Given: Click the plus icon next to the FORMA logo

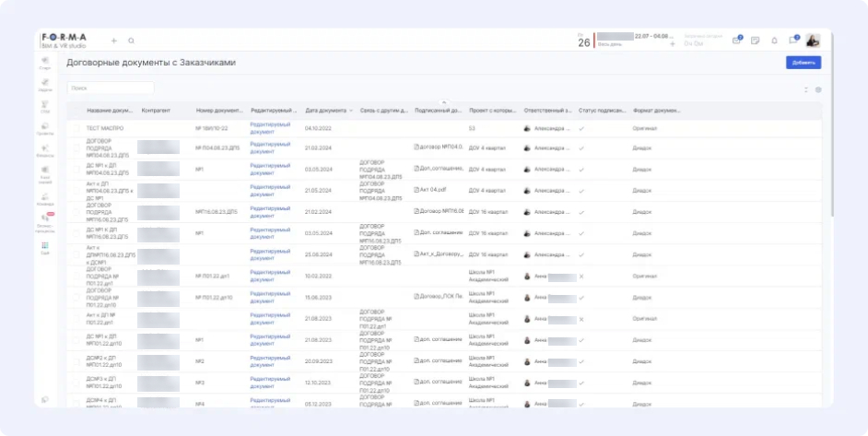Looking at the screenshot, I should click(114, 41).
